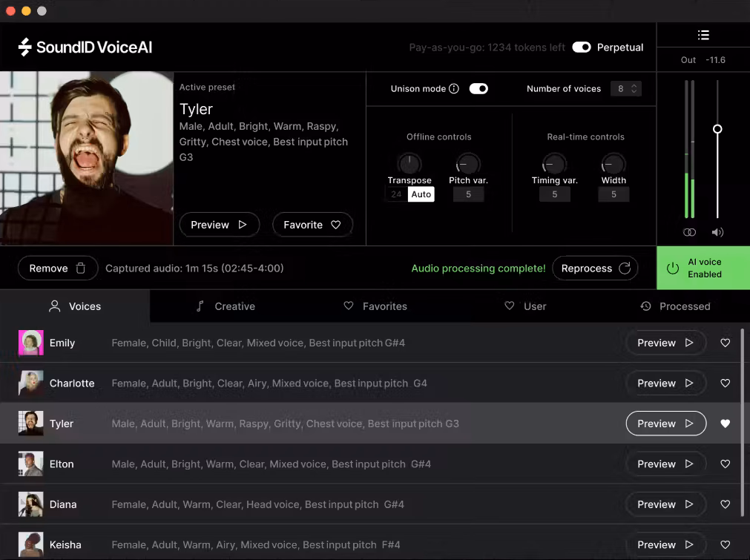Switch to the Voices tab
Image resolution: width=750 pixels, height=560 pixels.
pos(75,306)
